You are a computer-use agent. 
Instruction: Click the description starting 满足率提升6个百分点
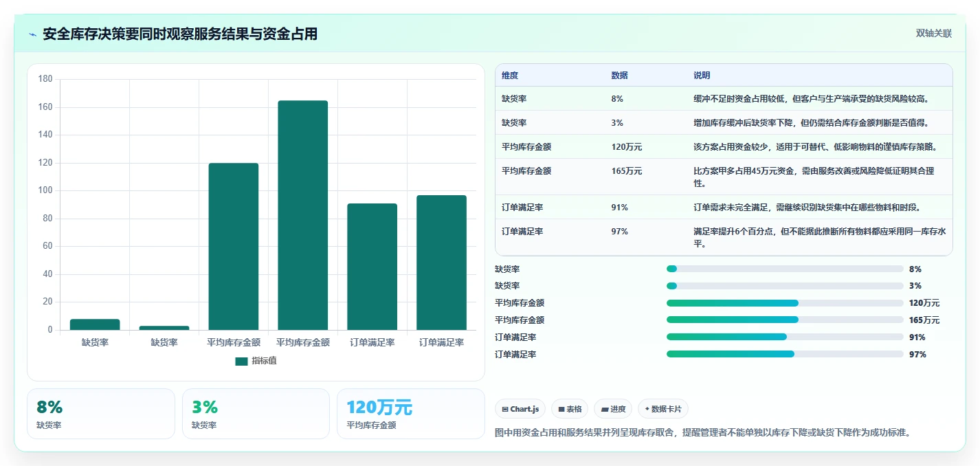click(x=820, y=238)
